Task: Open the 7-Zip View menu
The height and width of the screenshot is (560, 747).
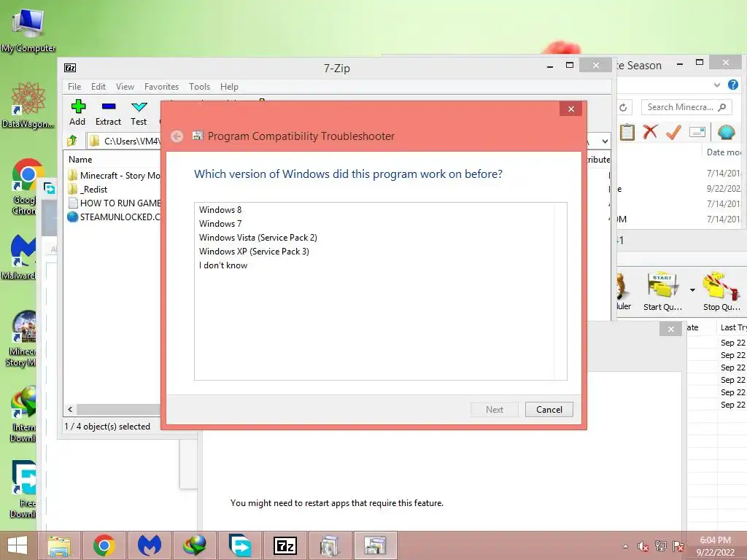Action: click(125, 87)
